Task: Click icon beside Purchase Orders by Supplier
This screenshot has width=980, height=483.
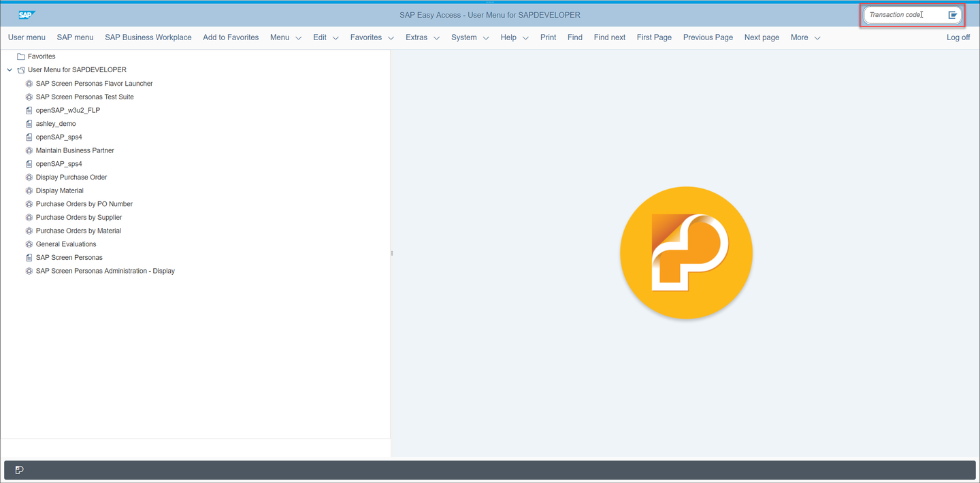Action: [x=29, y=218]
